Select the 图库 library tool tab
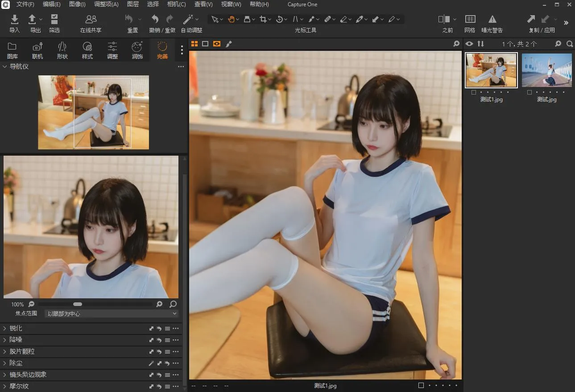This screenshot has height=392, width=575. [12, 50]
